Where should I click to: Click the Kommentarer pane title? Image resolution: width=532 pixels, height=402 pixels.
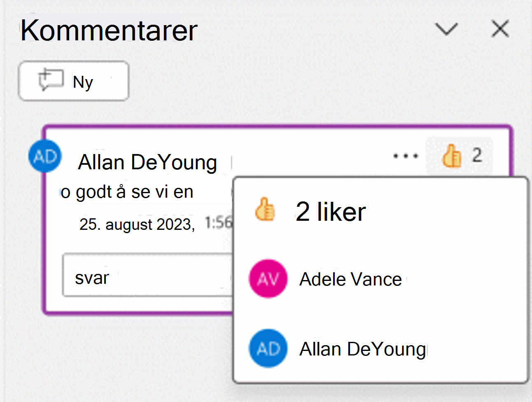(x=109, y=30)
